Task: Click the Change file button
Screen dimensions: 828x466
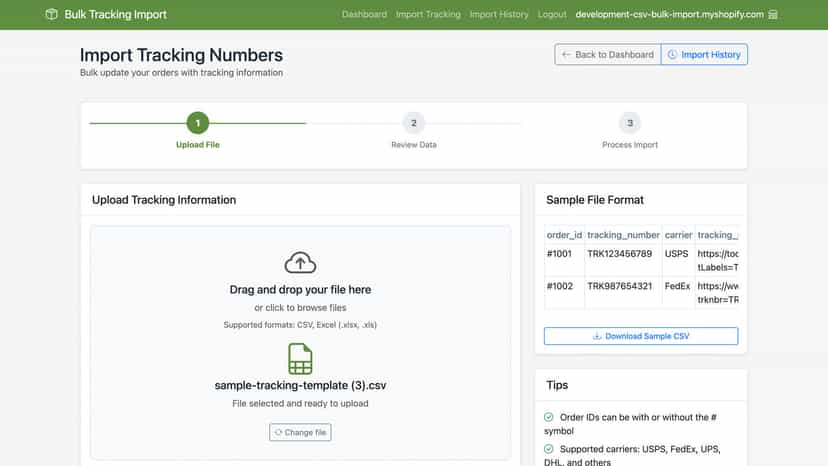Action: pos(300,432)
